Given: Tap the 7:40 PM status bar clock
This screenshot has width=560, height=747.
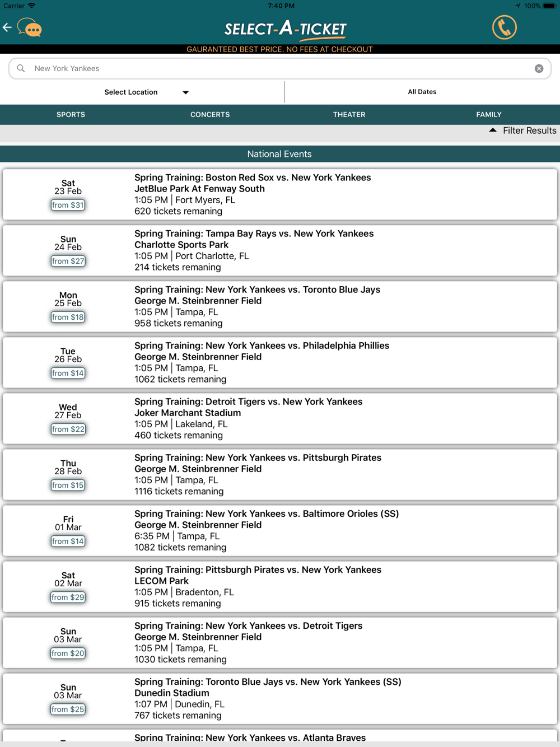Looking at the screenshot, I should click(281, 6).
